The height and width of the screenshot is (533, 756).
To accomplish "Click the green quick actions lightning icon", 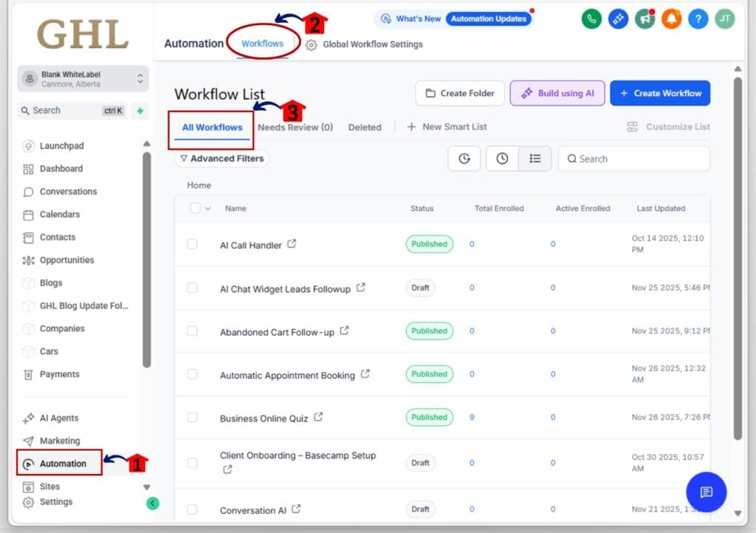I will coord(140,111).
